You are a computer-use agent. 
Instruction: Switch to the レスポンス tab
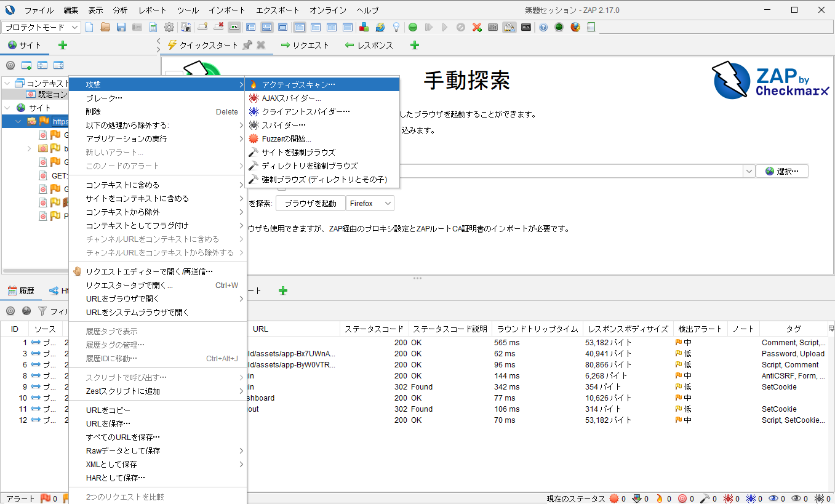click(x=369, y=45)
